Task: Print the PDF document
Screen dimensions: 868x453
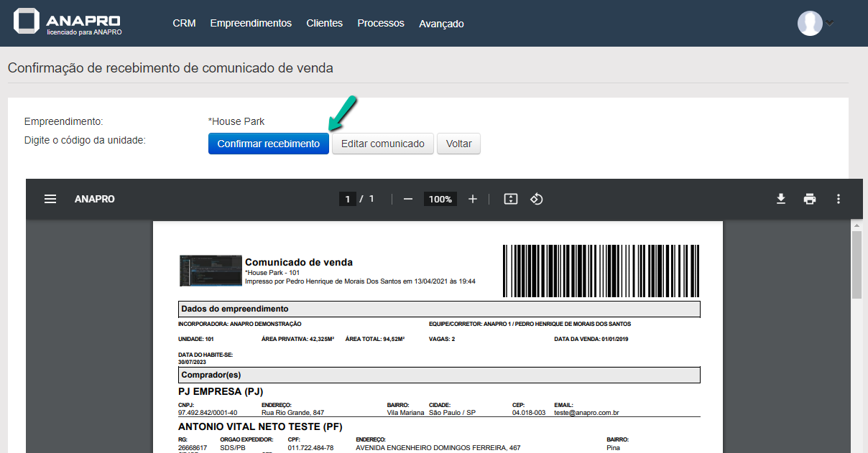Action: point(810,199)
